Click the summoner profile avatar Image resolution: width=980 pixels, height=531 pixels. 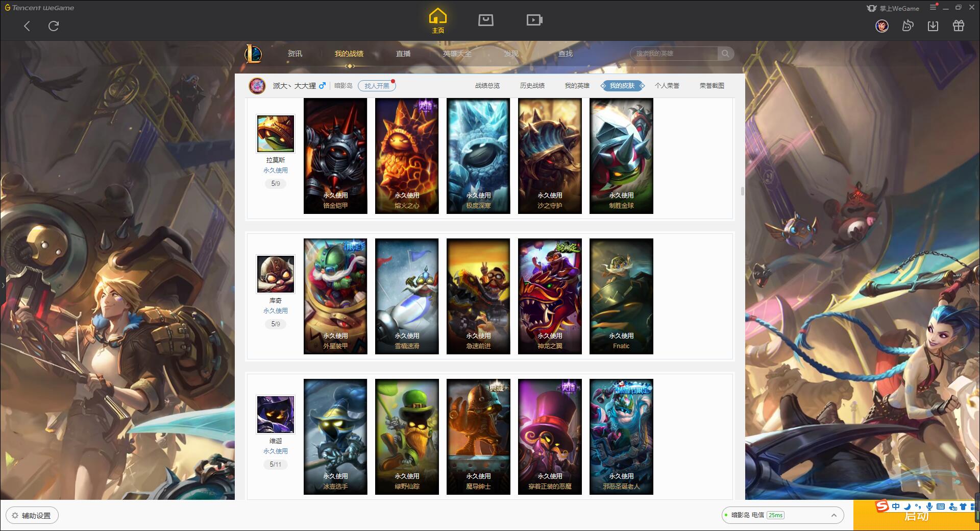pos(257,86)
